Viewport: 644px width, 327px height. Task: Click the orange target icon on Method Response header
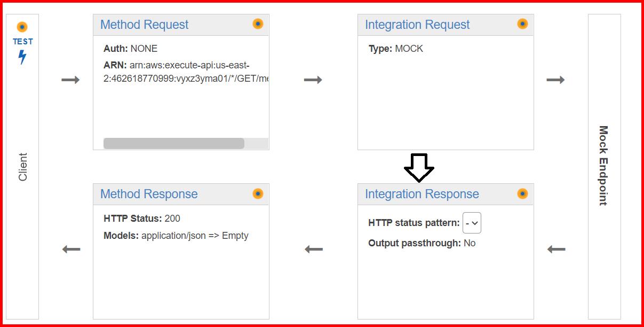258,193
